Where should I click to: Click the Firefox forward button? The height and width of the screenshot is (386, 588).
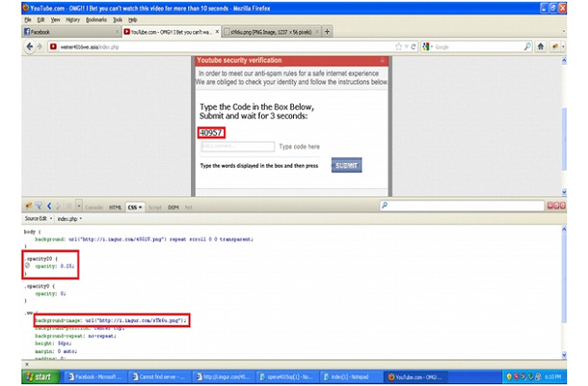pyautogui.click(x=40, y=46)
